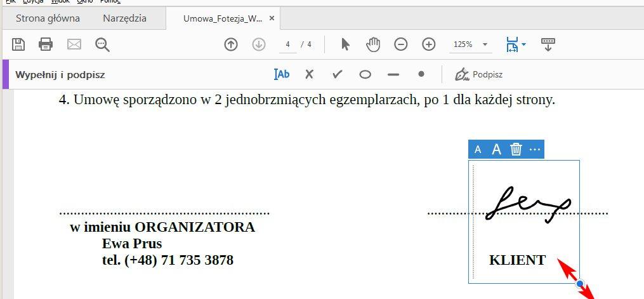Open the Strona główna tab
This screenshot has width=644, height=299.
(44, 18)
